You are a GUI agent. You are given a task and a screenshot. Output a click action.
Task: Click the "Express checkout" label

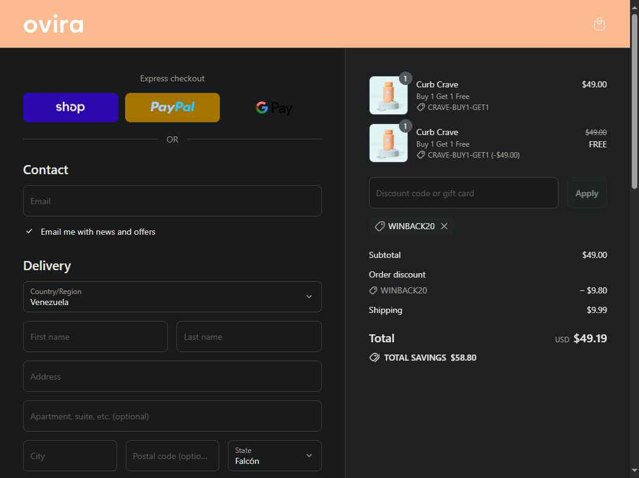pyautogui.click(x=172, y=78)
